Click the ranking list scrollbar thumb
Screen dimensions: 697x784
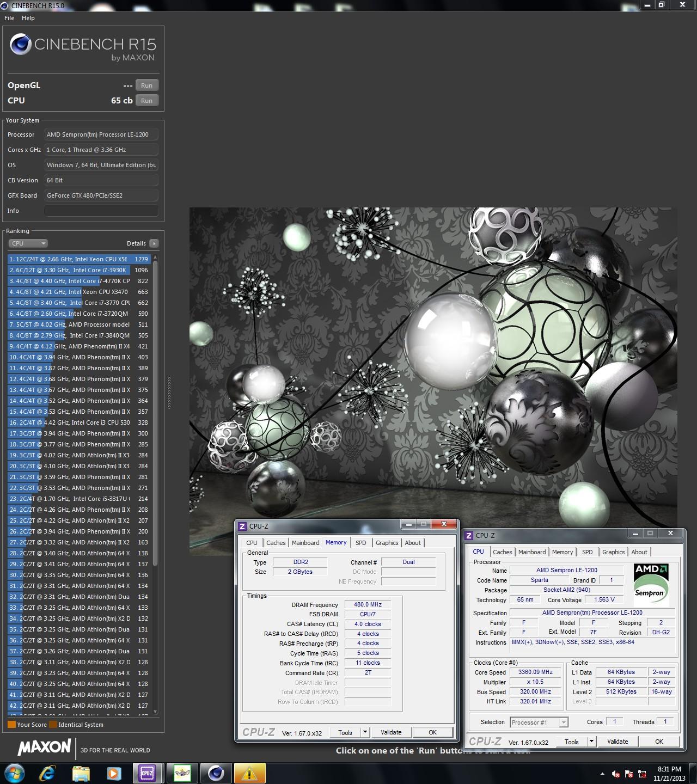coord(155,414)
